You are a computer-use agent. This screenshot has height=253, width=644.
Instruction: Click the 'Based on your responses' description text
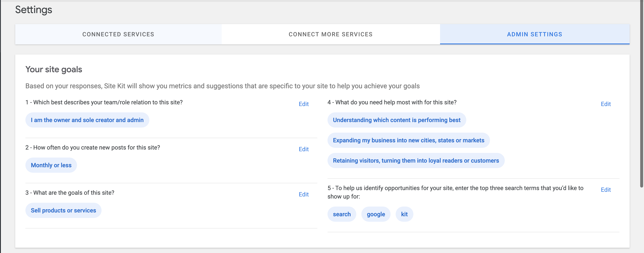(x=223, y=86)
